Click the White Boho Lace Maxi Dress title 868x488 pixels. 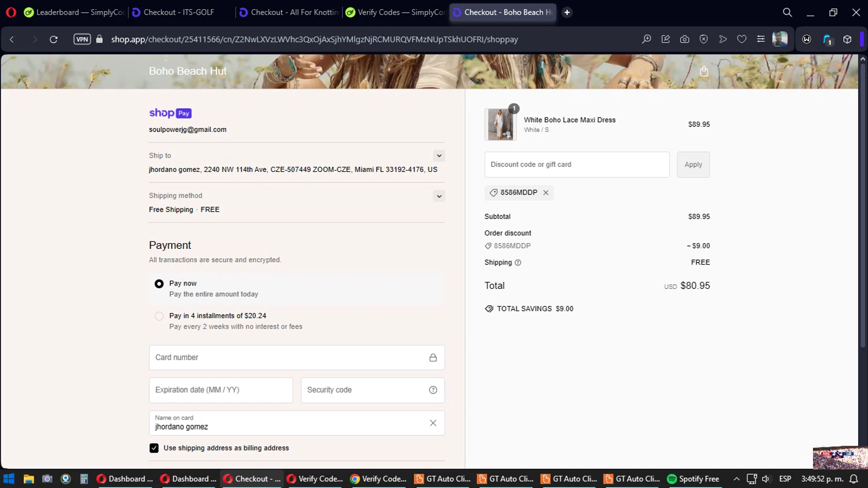coord(570,120)
